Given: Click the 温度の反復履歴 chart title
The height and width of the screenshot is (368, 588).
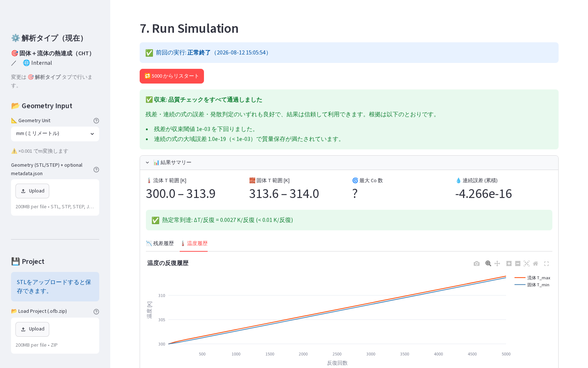Looking at the screenshot, I should 168,263.
